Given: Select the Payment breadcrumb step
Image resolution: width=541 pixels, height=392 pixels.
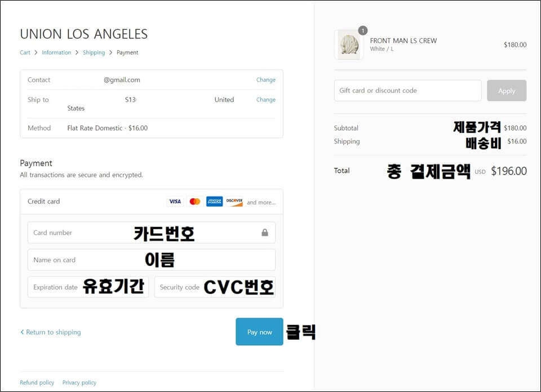Looking at the screenshot, I should tap(127, 52).
